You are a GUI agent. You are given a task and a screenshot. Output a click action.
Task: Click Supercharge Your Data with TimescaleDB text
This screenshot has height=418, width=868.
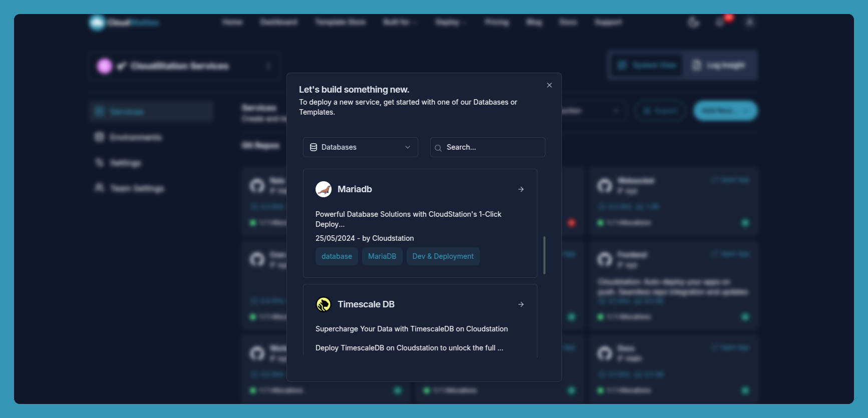tap(412, 329)
